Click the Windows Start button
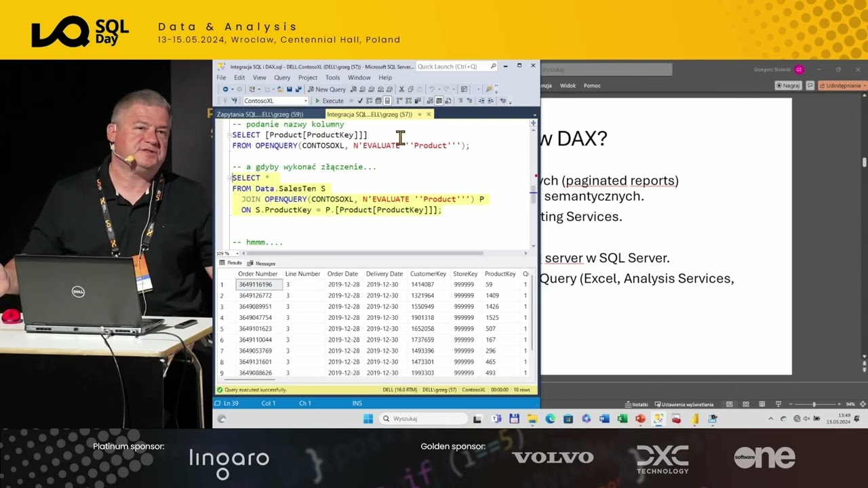 coord(368,419)
